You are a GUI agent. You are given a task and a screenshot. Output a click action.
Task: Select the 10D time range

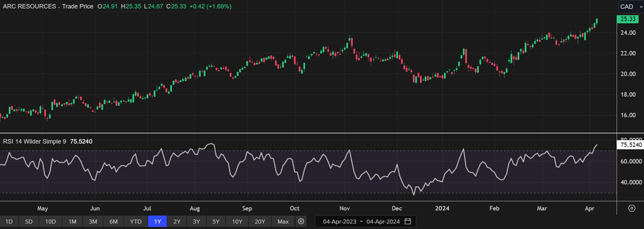[50, 221]
